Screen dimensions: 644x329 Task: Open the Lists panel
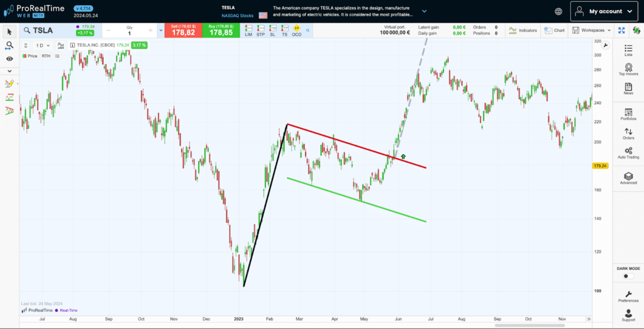point(628,51)
